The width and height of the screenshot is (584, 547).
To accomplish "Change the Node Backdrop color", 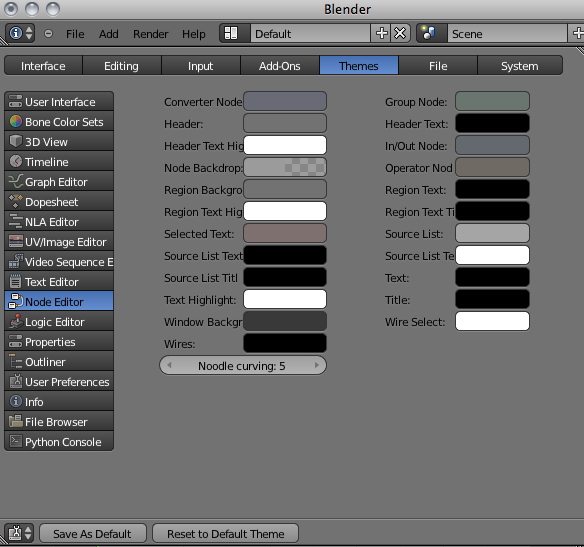I will (285, 167).
